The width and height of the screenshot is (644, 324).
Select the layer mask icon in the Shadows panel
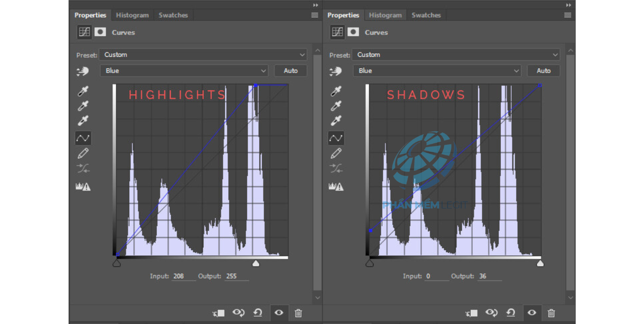pyautogui.click(x=353, y=32)
